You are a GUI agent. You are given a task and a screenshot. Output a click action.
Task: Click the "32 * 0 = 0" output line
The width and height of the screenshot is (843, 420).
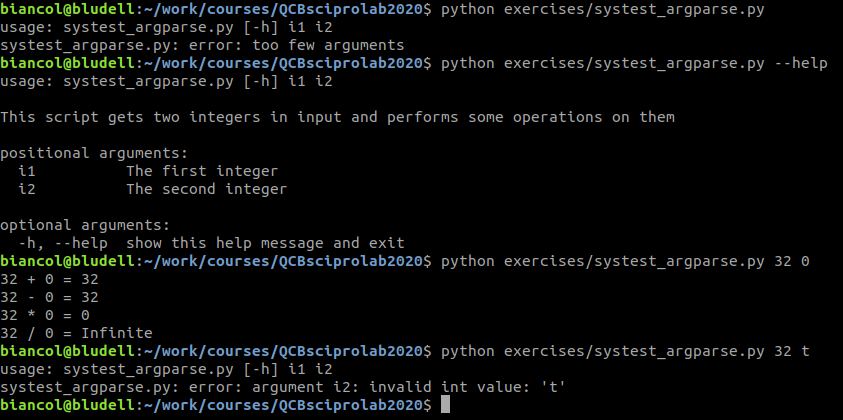coord(45,315)
